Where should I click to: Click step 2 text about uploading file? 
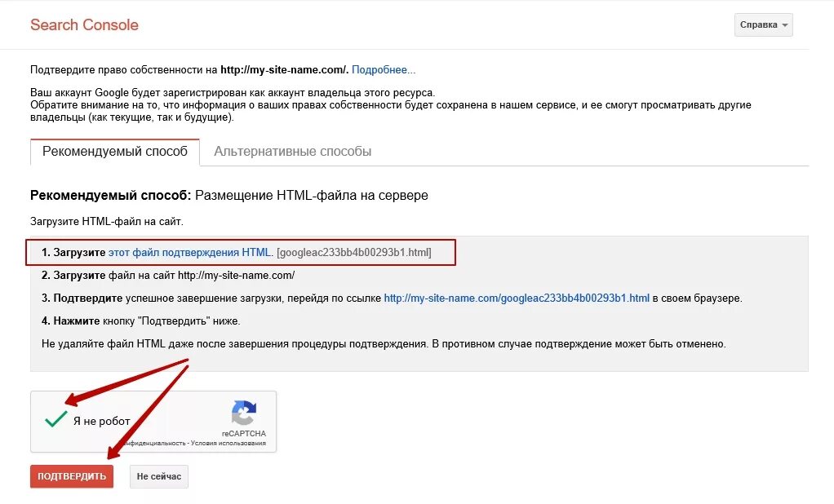pos(168,276)
